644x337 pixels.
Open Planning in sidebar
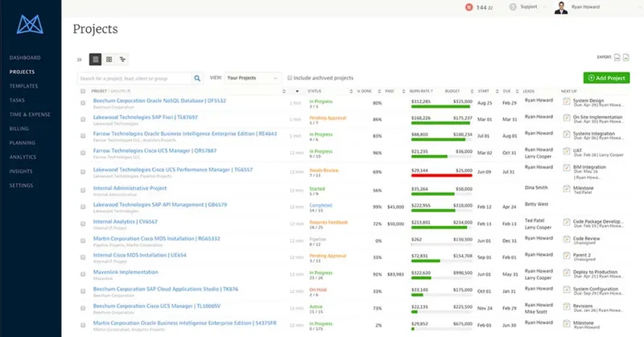click(23, 143)
